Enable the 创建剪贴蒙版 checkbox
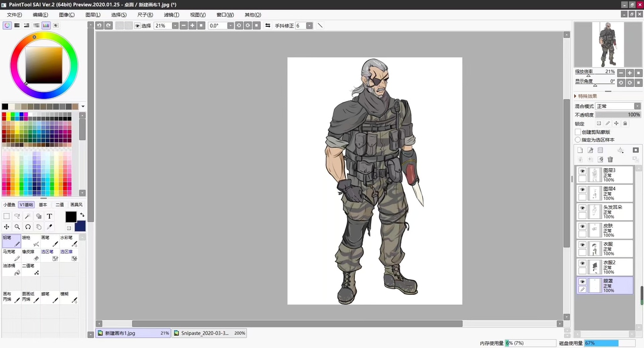The height and width of the screenshot is (348, 644). (578, 132)
